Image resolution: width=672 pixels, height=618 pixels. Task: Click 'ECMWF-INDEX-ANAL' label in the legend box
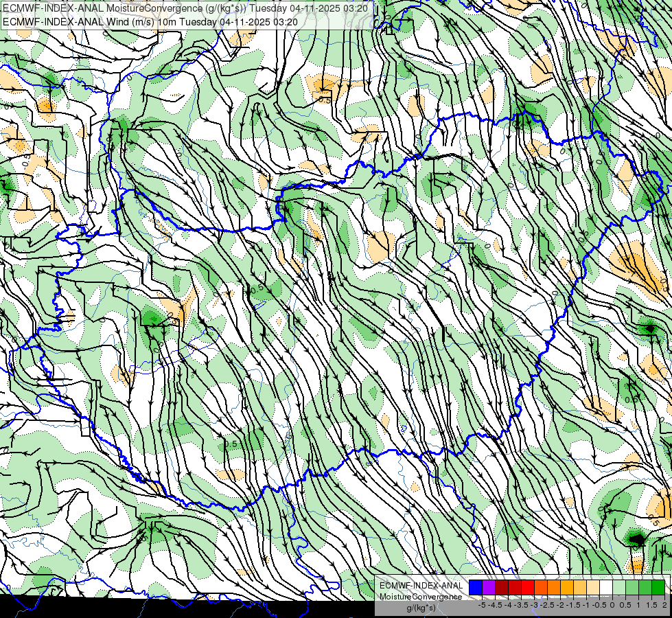(x=421, y=586)
